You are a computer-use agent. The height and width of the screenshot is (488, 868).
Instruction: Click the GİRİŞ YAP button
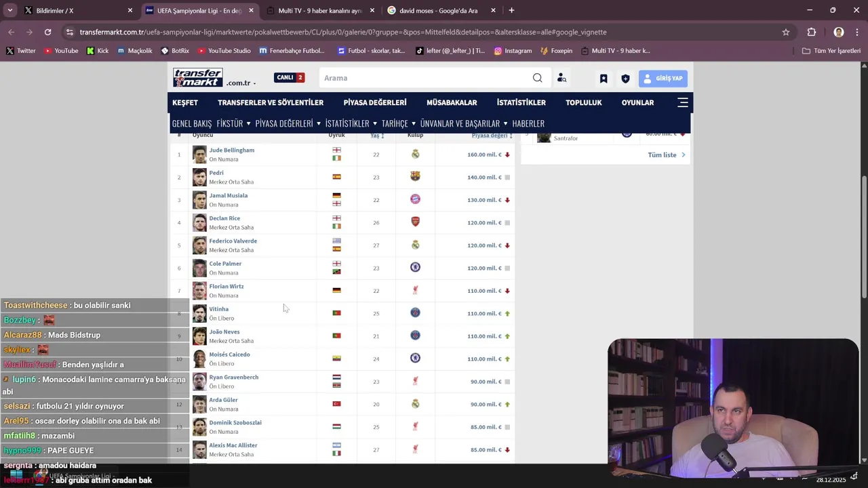(x=663, y=79)
